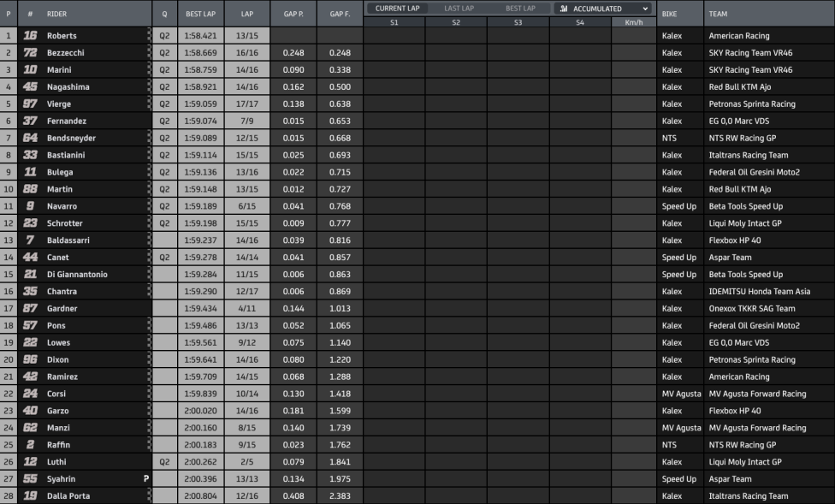Image resolution: width=835 pixels, height=504 pixels.
Task: Click the BEST LAP column header in table
Action: pos(201,14)
